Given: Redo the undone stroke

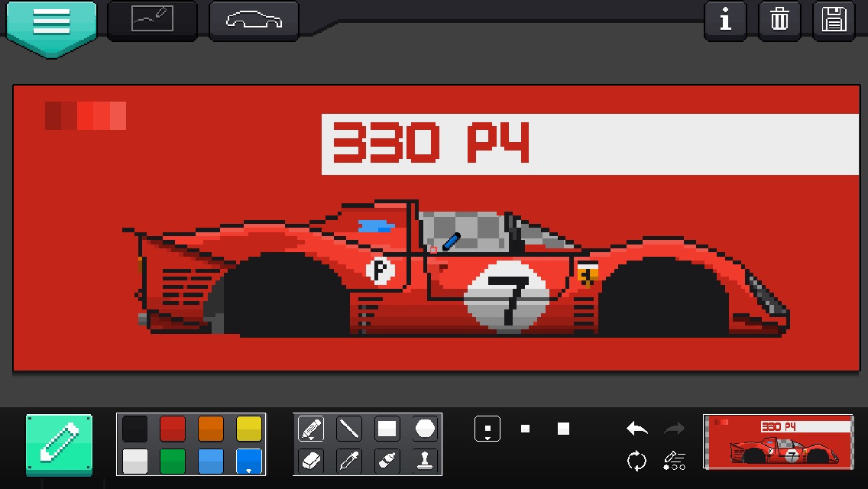Looking at the screenshot, I should pyautogui.click(x=674, y=428).
